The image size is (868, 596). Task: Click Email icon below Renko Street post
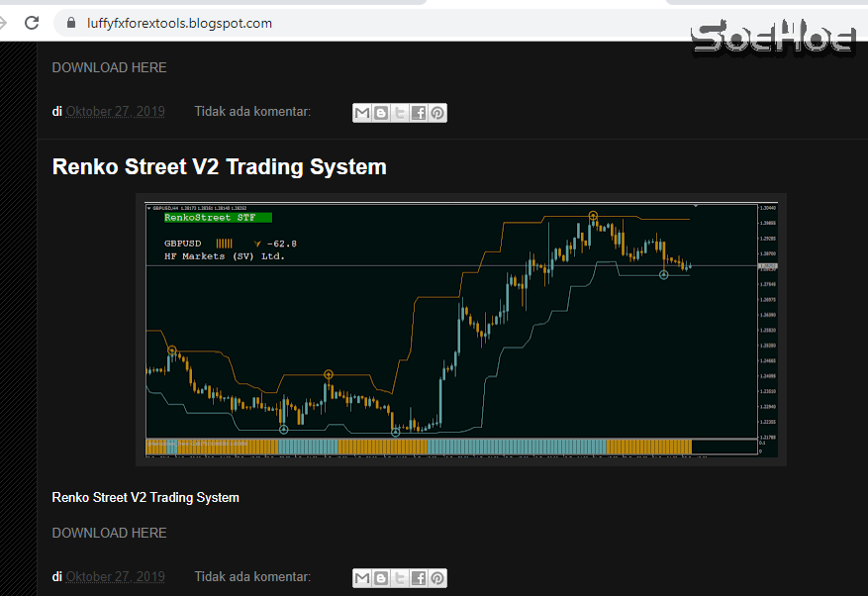click(362, 577)
